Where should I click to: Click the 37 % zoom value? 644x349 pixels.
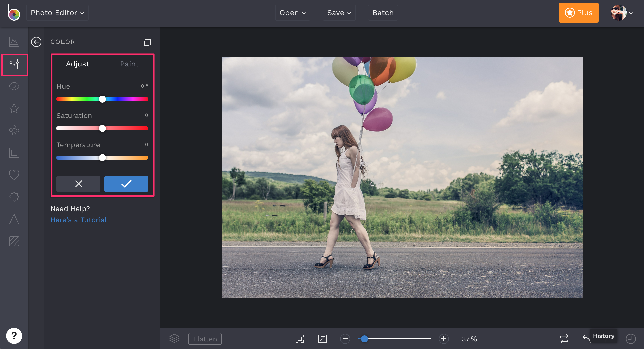point(469,339)
